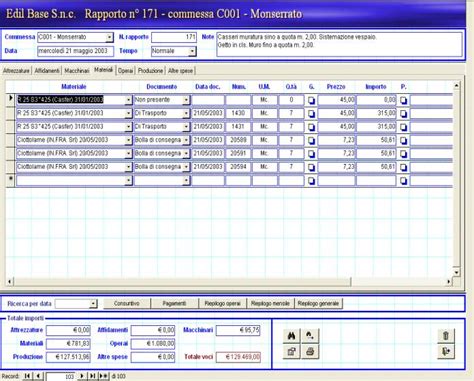
Task: Open the Macchinari tab
Action: (77, 71)
